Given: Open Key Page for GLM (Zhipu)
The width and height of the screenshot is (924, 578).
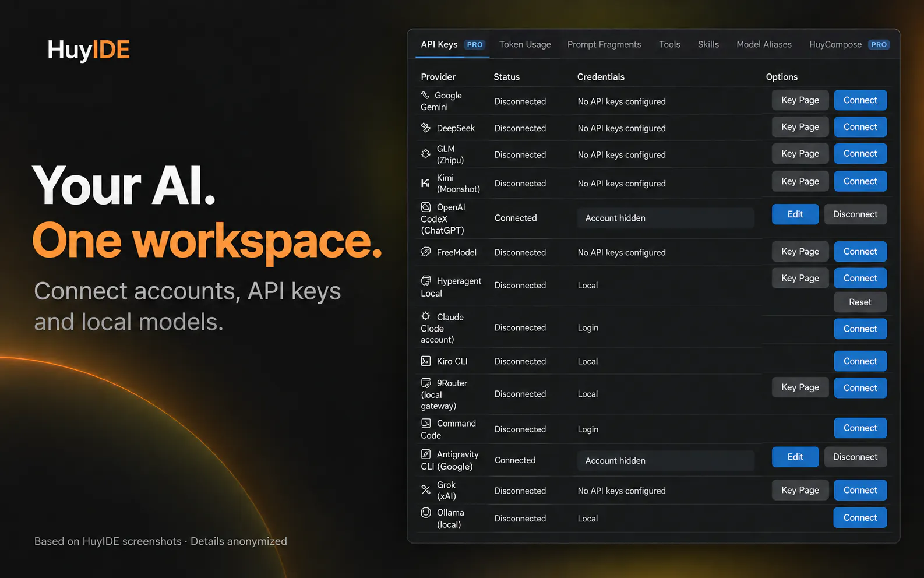Looking at the screenshot, I should tap(800, 154).
